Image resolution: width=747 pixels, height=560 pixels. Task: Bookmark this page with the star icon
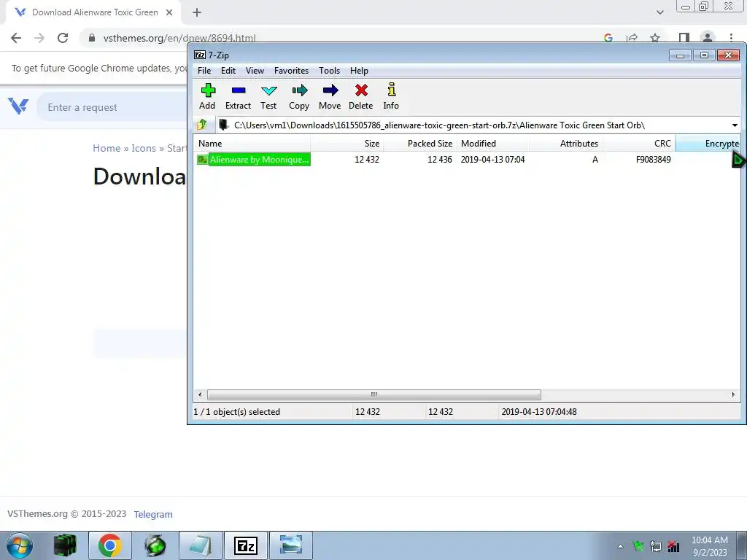tap(655, 38)
